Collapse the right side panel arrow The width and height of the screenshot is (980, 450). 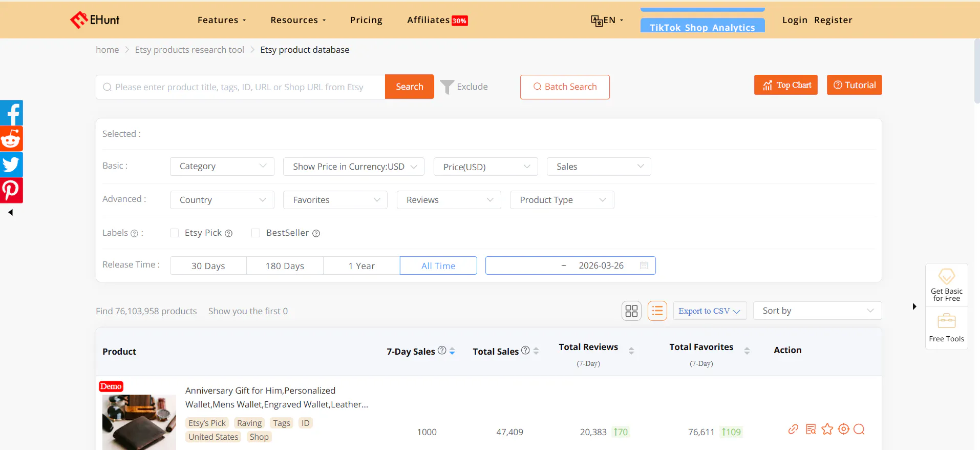tap(914, 306)
